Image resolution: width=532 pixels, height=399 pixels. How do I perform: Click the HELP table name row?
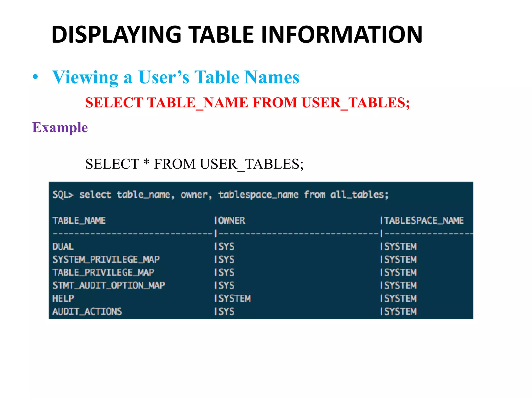tap(63, 298)
